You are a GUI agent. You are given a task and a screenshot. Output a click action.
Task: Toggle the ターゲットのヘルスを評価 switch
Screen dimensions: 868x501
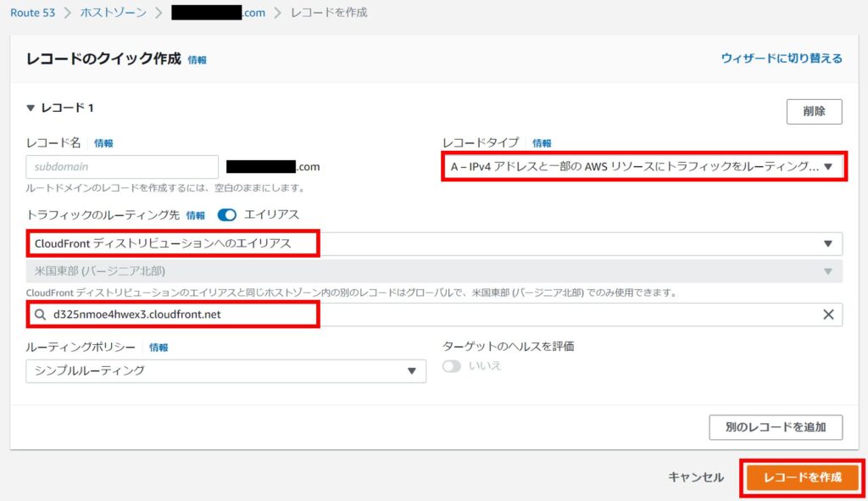pos(453,366)
